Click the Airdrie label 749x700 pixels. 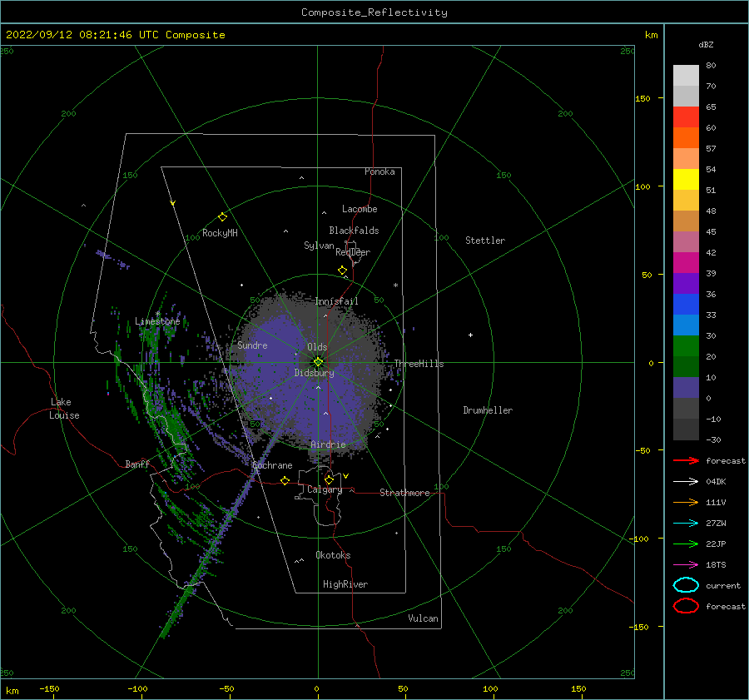pyautogui.click(x=328, y=444)
